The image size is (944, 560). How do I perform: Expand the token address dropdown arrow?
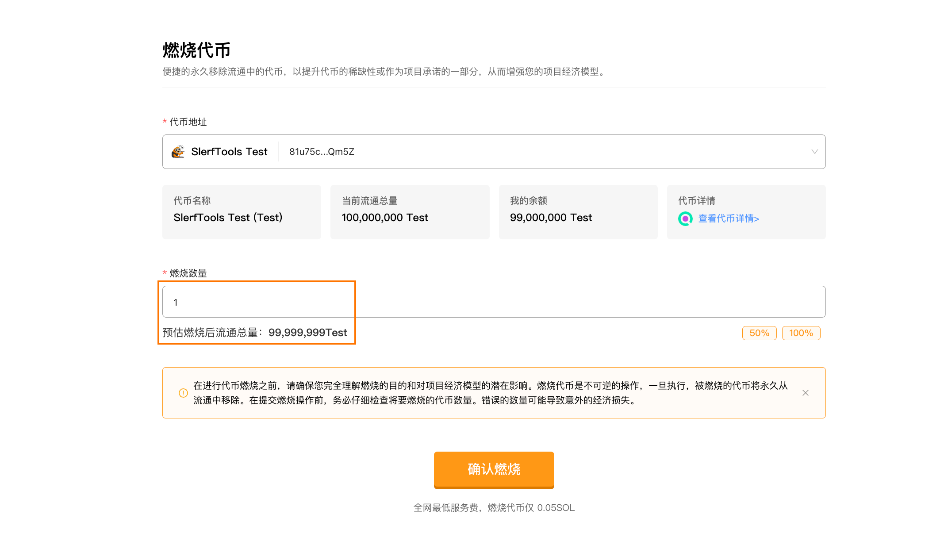(x=814, y=152)
